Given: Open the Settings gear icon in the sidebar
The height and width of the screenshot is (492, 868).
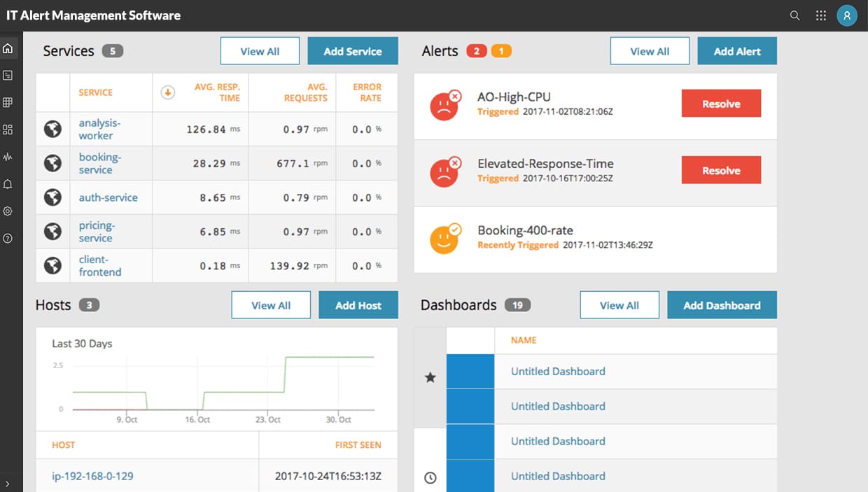Looking at the screenshot, I should (8, 211).
